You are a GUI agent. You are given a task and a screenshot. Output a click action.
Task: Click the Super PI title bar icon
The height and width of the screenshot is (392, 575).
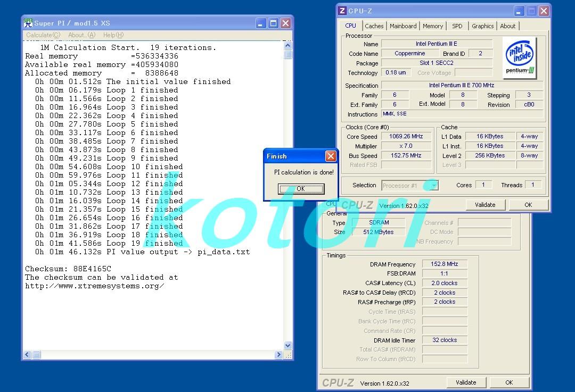(28, 23)
